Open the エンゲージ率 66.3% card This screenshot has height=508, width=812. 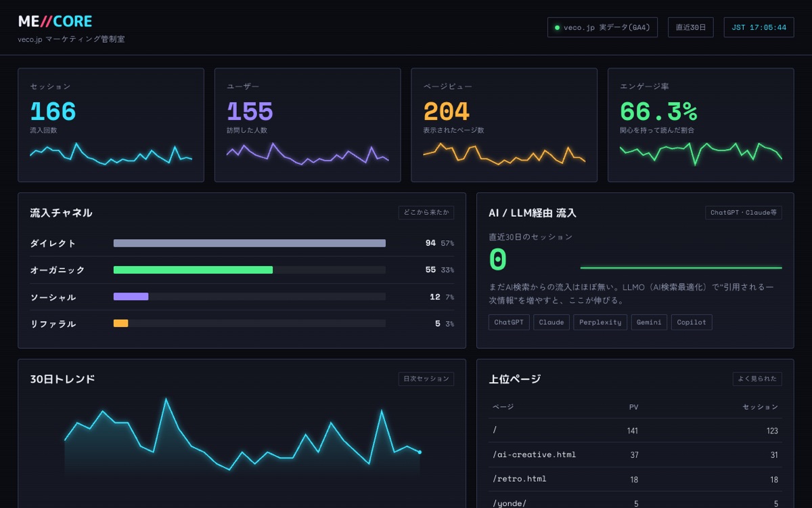tap(701, 125)
